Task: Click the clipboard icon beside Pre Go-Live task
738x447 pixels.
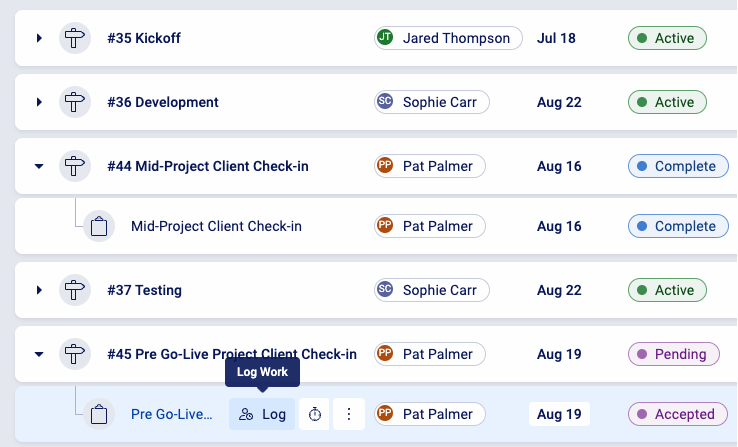Action: point(99,414)
